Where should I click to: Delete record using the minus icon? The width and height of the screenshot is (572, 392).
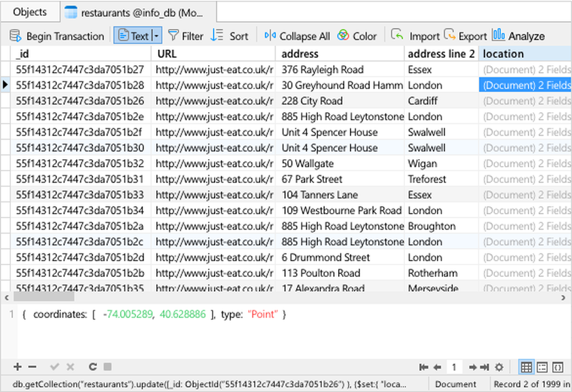(x=33, y=367)
